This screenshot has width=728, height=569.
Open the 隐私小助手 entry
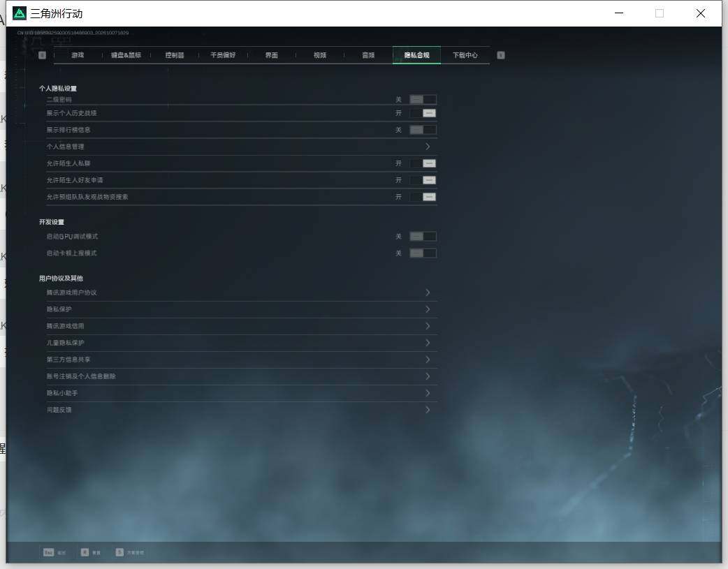coord(242,393)
